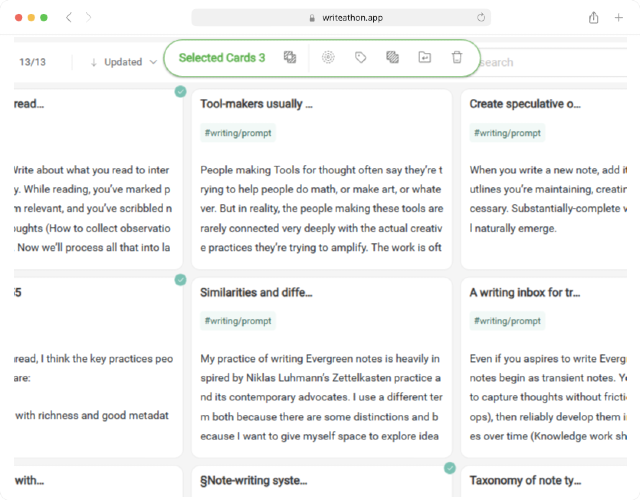Screen dimensions: 640x500
Task: Click the circular target icon in selection bar
Action: (328, 57)
